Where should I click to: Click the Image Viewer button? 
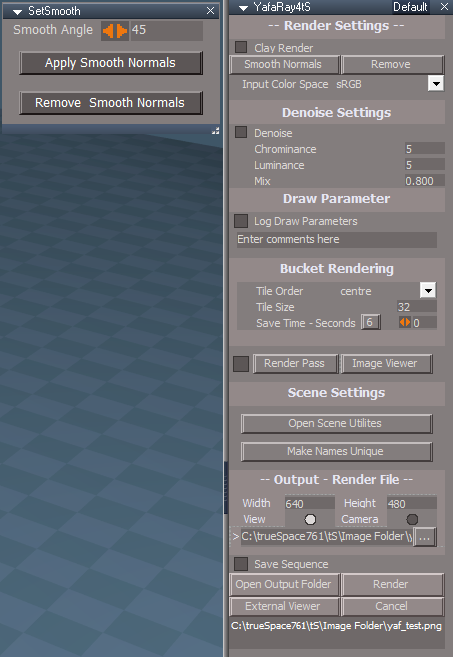tap(386, 364)
